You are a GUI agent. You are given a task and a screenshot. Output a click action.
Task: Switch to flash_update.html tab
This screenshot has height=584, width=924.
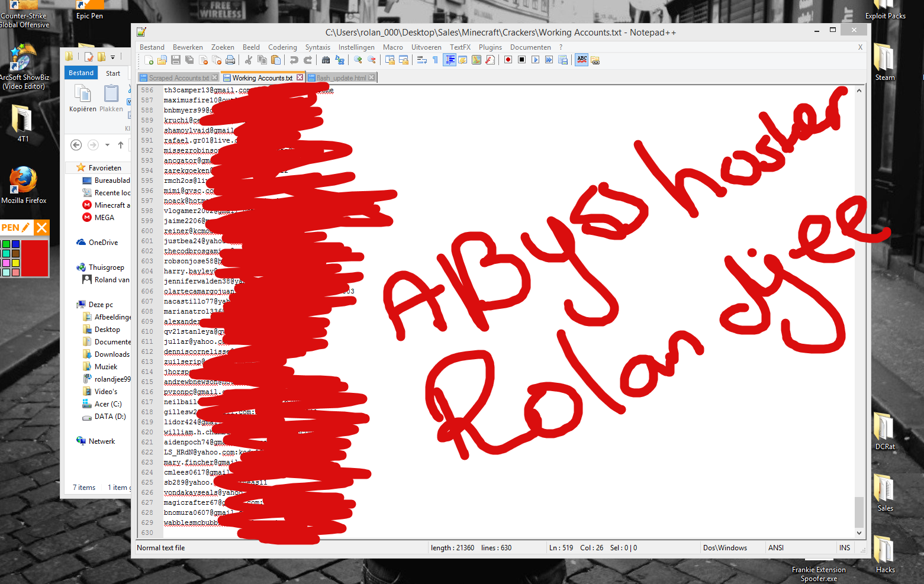[341, 78]
